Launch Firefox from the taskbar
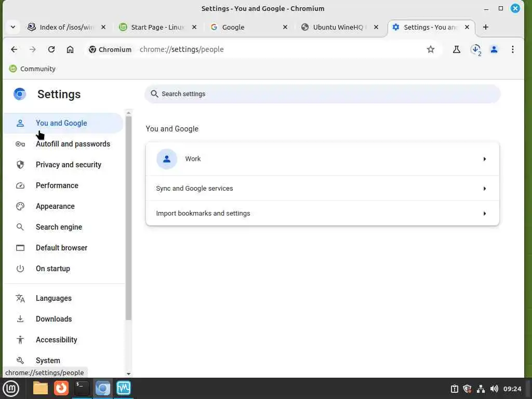Image resolution: width=532 pixels, height=399 pixels. (x=61, y=389)
